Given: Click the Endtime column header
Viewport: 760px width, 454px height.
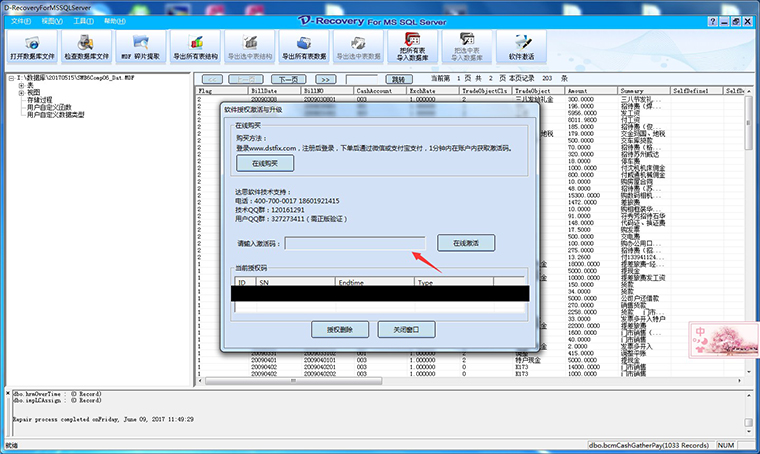Looking at the screenshot, I should click(375, 282).
